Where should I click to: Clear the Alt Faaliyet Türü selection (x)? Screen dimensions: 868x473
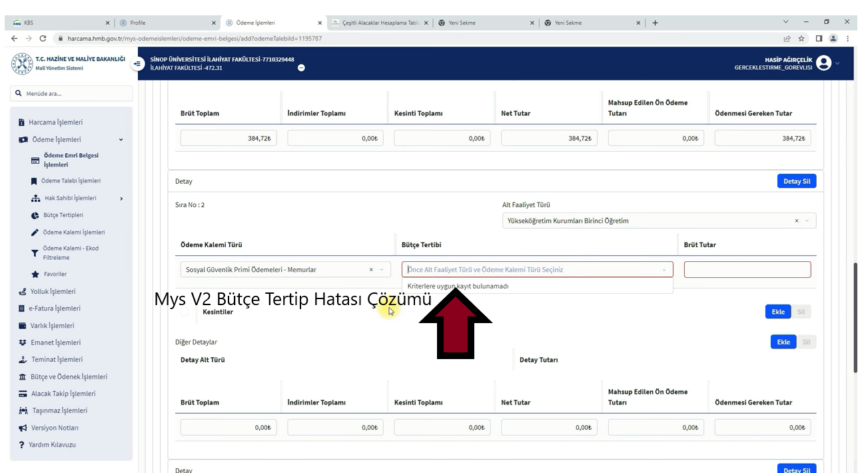click(x=797, y=221)
